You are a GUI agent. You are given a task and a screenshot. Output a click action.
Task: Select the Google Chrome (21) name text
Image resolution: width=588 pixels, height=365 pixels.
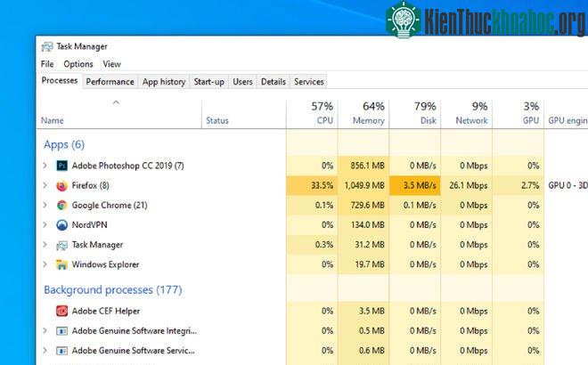pyautogui.click(x=110, y=206)
